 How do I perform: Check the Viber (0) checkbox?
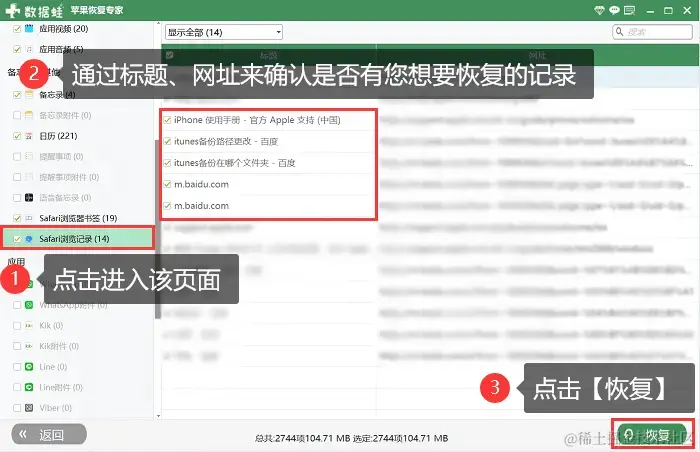pyautogui.click(x=17, y=408)
